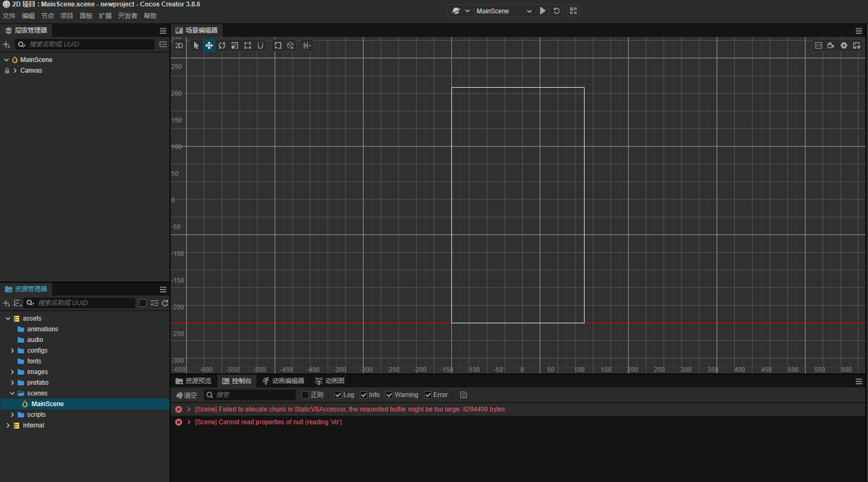Collapse the scenes folder
Image resolution: width=868 pixels, height=482 pixels.
click(12, 393)
